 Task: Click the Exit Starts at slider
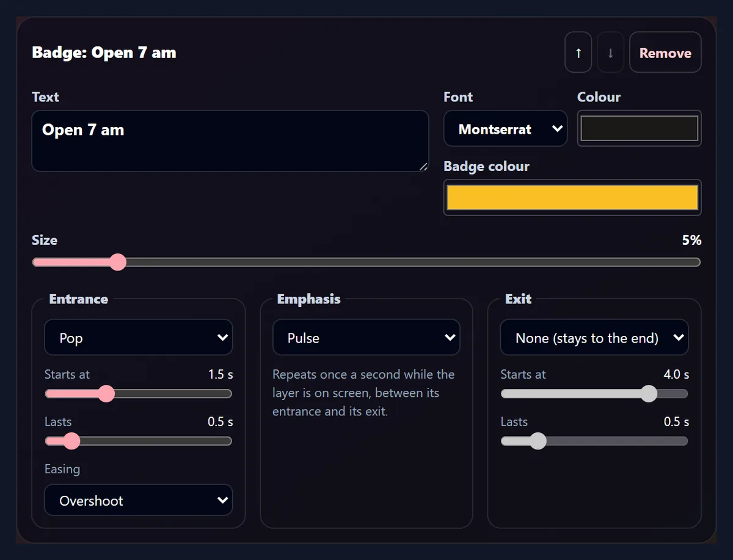(594, 394)
